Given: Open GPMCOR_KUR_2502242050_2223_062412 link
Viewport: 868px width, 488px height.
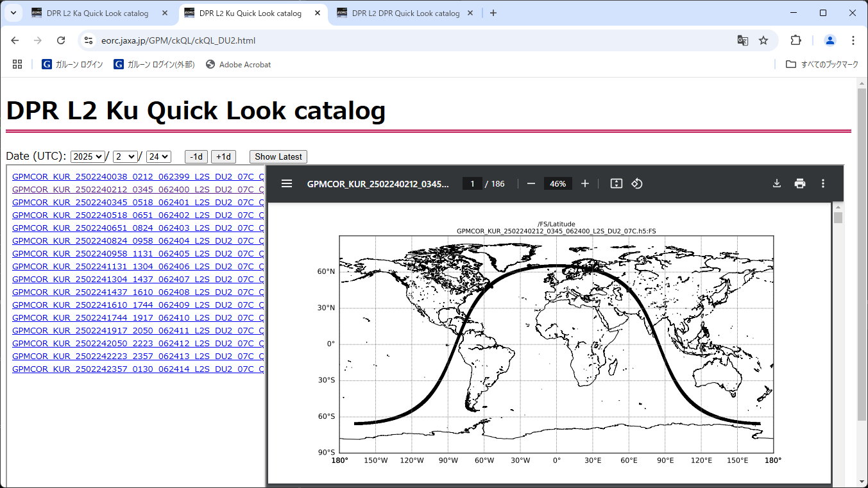Looking at the screenshot, I should coord(138,343).
